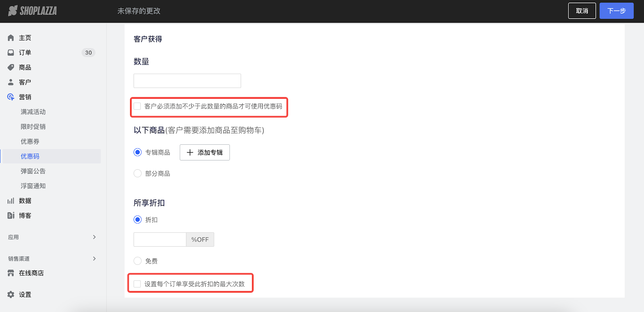Expand the 销售渠道 section chevron
This screenshot has height=312, width=644.
pyautogui.click(x=94, y=258)
